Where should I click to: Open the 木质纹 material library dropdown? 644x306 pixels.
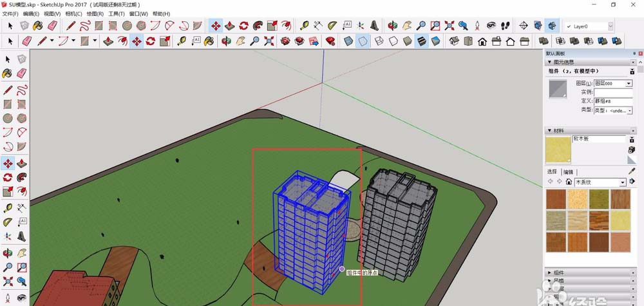click(x=623, y=182)
